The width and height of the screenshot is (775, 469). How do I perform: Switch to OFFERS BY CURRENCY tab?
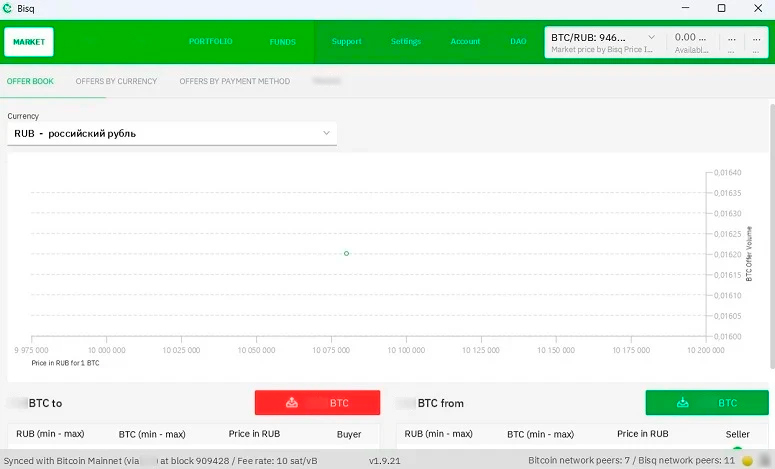click(116, 81)
